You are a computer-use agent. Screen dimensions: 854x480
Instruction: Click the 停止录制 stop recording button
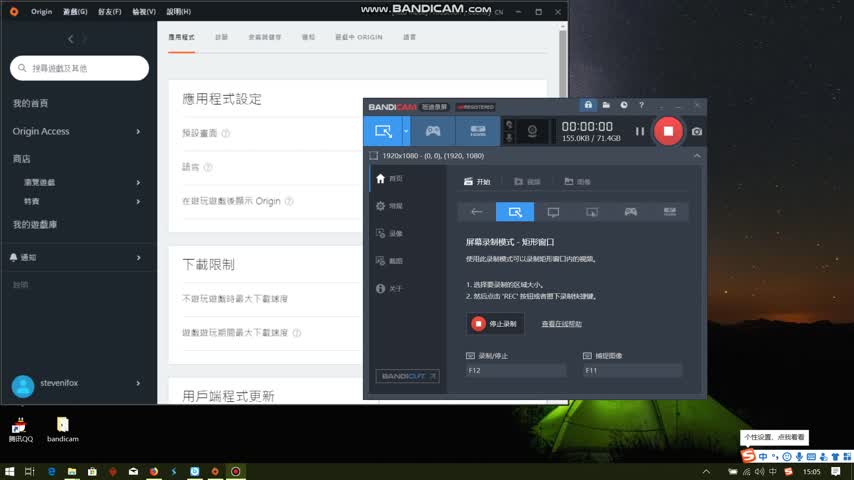point(495,324)
